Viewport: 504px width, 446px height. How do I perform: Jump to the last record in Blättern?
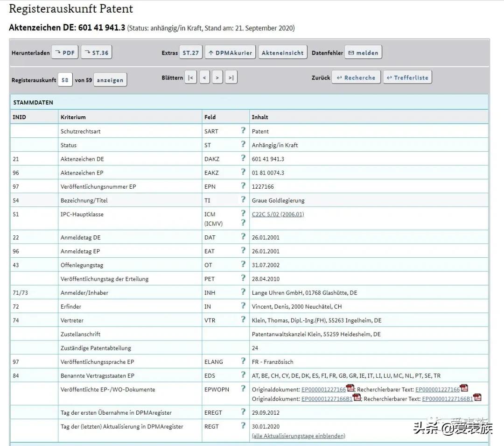point(231,78)
